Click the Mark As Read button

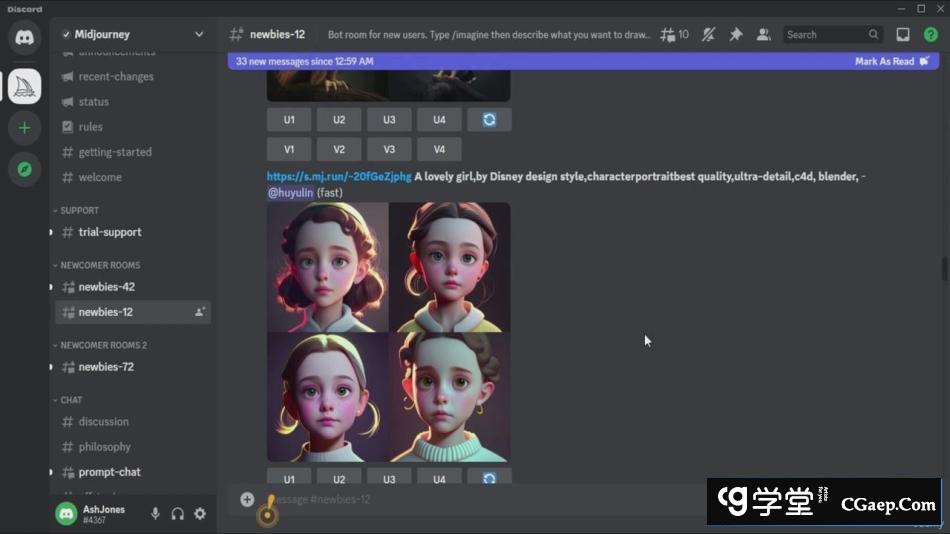pos(885,61)
